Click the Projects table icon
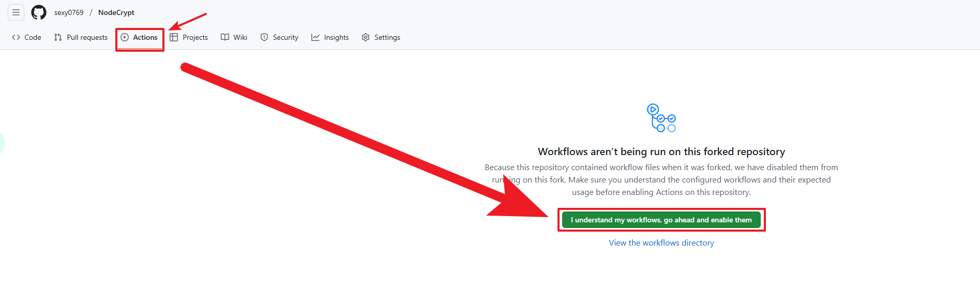Viewport: 980px width, 288px height. (174, 37)
